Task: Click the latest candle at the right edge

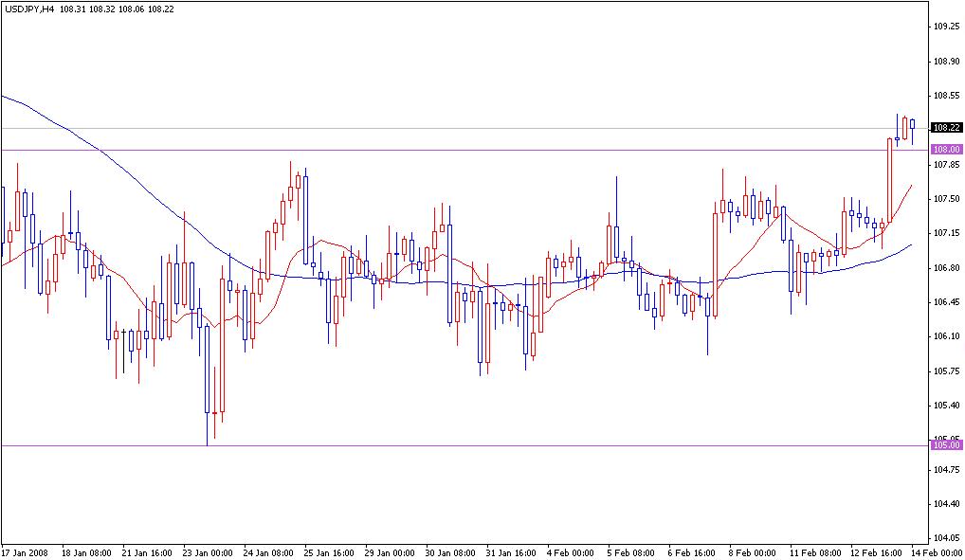Action: (913, 123)
